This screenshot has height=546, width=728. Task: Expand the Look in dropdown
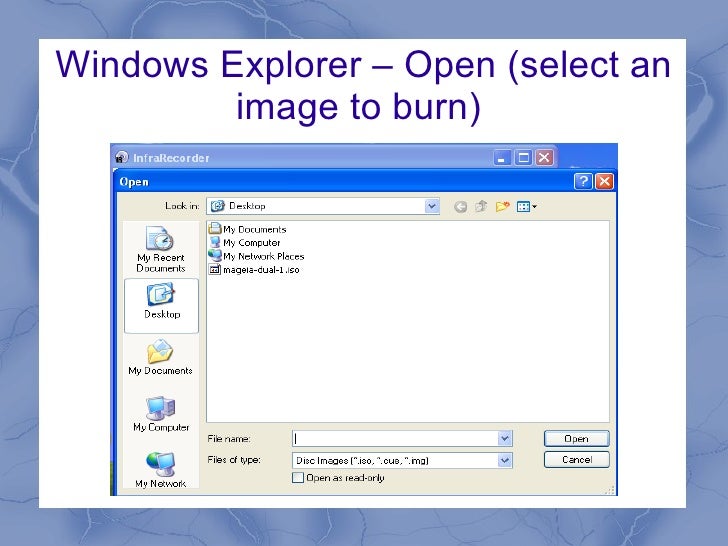coord(432,206)
